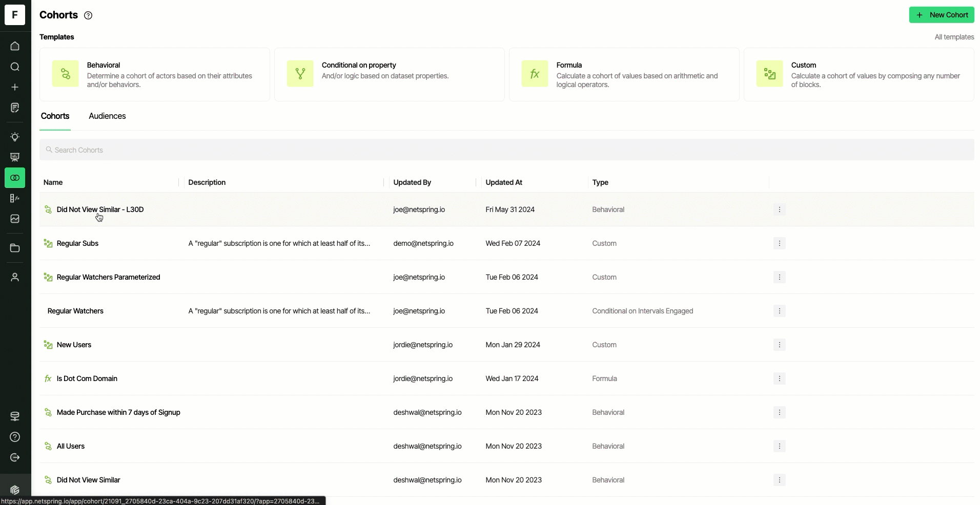
Task: Open more options for New Users row
Action: [779, 345]
